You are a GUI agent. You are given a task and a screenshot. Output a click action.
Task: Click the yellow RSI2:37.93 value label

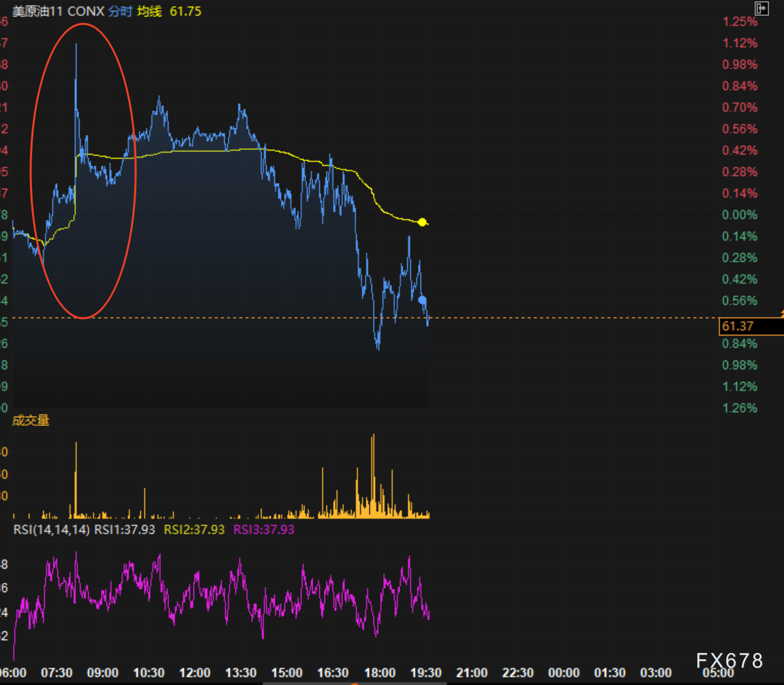pos(194,530)
